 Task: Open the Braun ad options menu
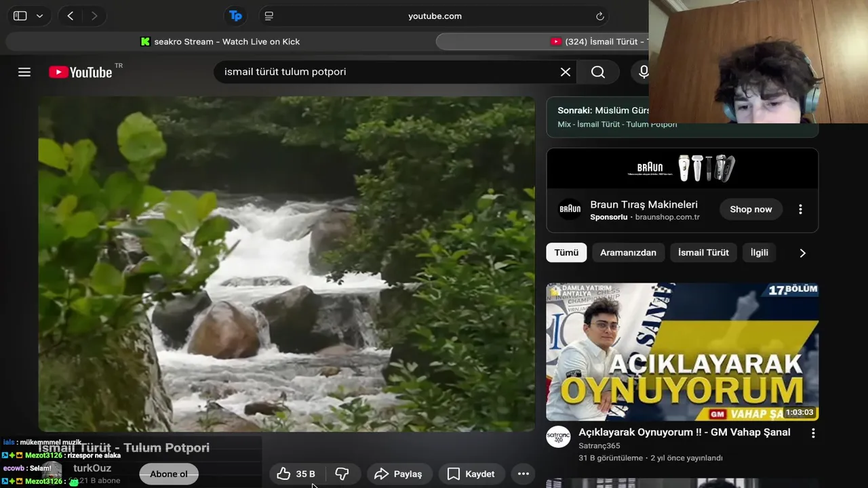click(800, 209)
